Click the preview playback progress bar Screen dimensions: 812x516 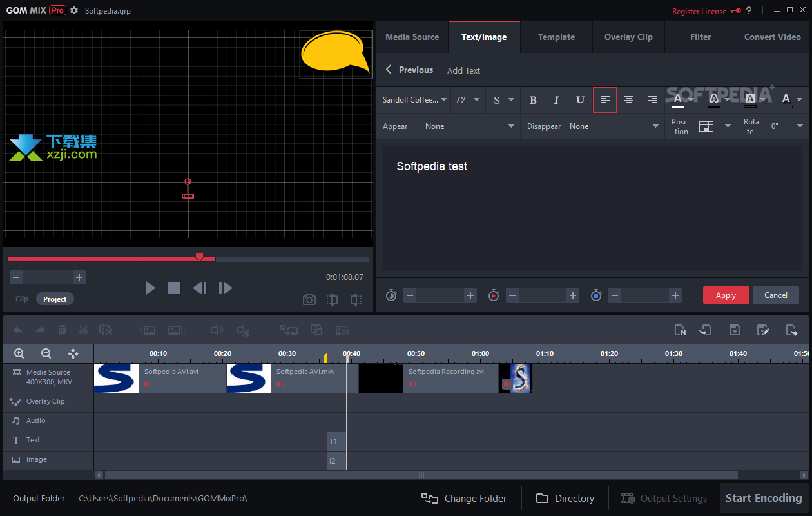tap(188, 259)
